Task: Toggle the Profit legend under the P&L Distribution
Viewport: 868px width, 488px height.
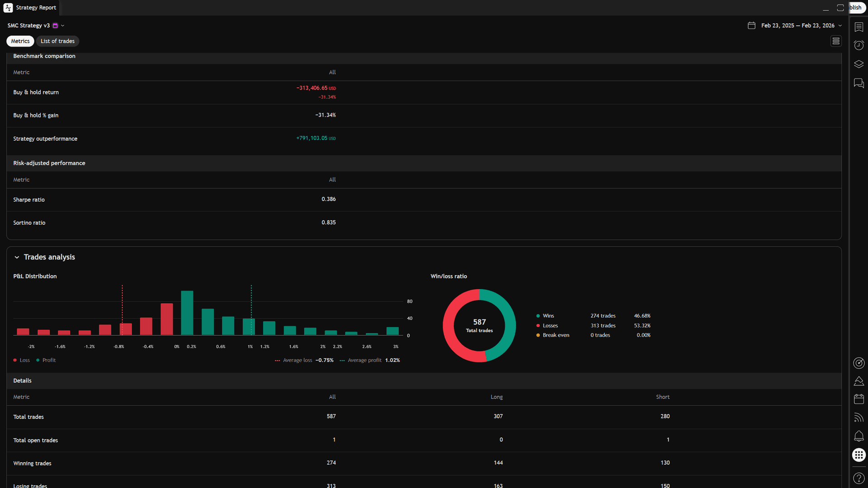Action: (46, 360)
